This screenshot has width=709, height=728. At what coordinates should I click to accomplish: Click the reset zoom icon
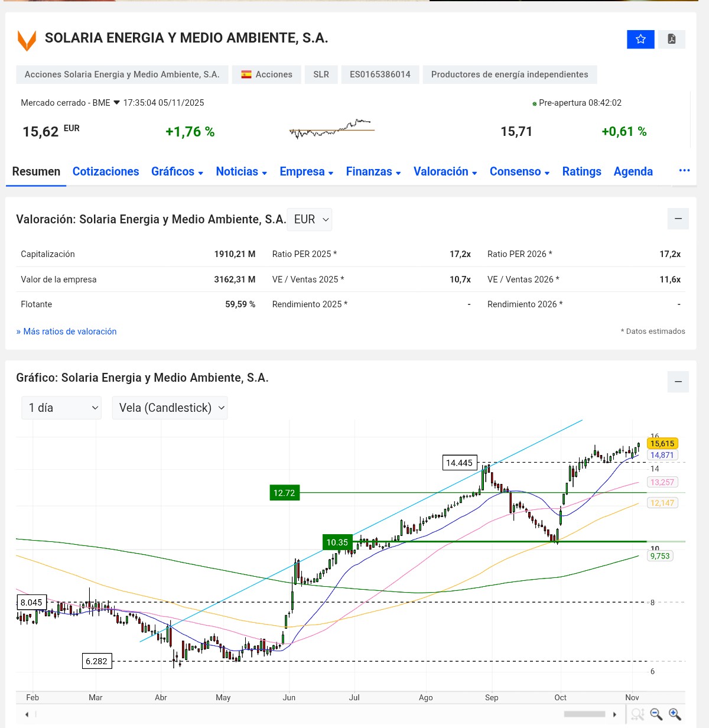point(637,714)
